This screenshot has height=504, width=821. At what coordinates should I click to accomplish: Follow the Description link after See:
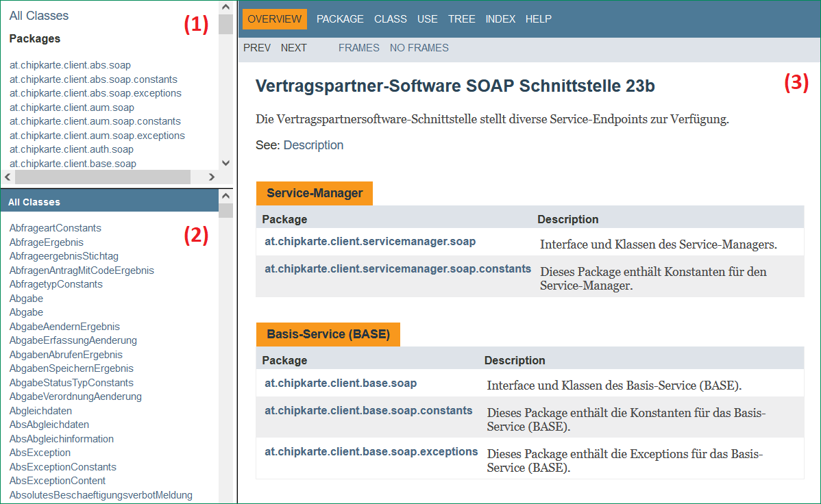point(313,145)
